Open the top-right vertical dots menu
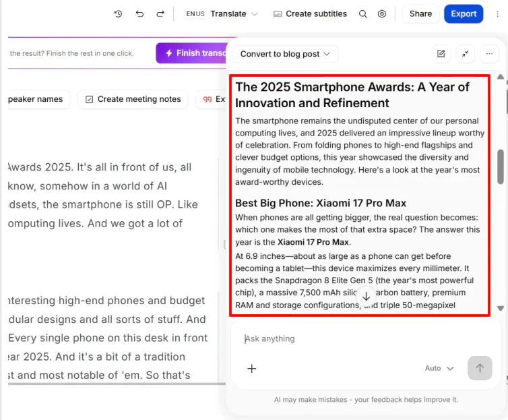The width and height of the screenshot is (508, 420). [x=498, y=14]
